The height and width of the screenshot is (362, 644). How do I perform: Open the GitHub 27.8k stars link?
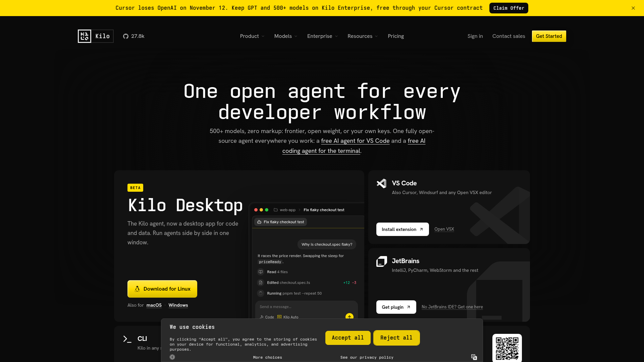pyautogui.click(x=133, y=36)
